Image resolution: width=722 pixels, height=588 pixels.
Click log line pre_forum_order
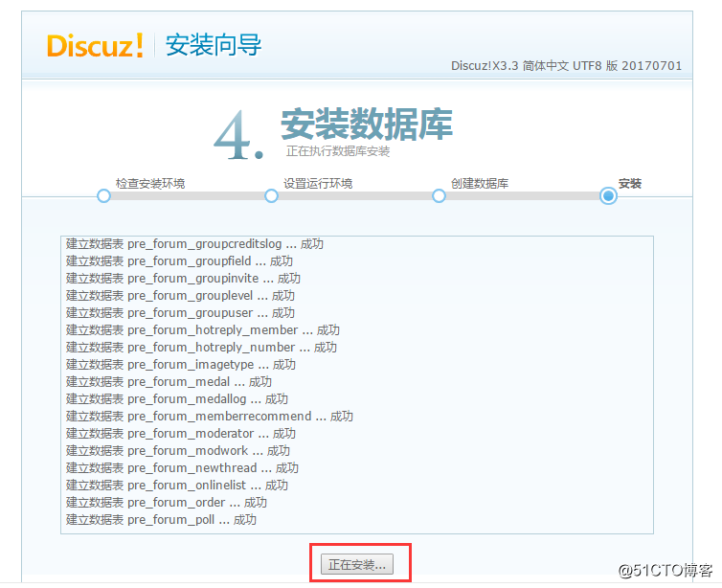[167, 503]
